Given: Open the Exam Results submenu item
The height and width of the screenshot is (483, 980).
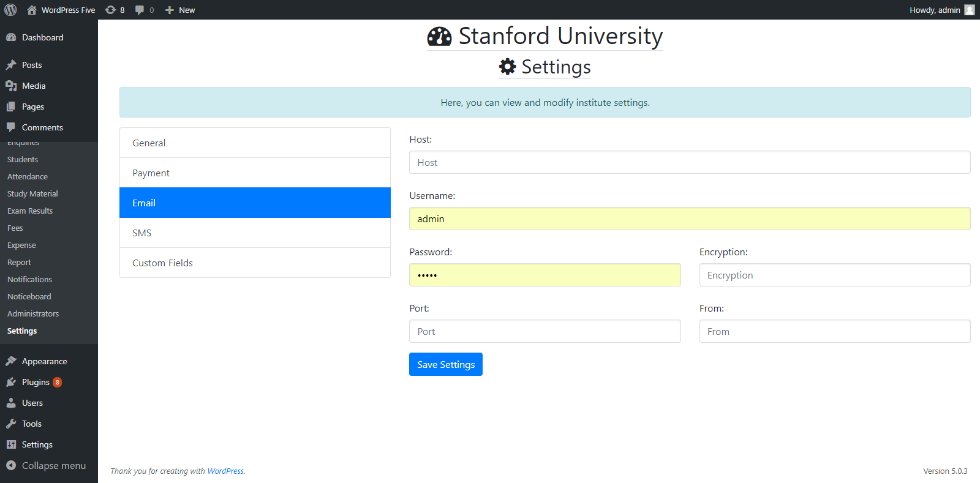Looking at the screenshot, I should [30, 211].
